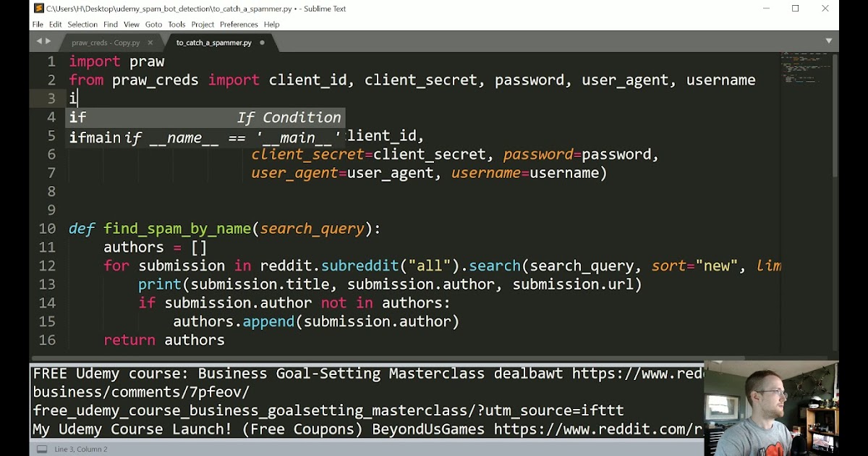The image size is (868, 456).
Task: Open the View menu
Action: (x=131, y=24)
